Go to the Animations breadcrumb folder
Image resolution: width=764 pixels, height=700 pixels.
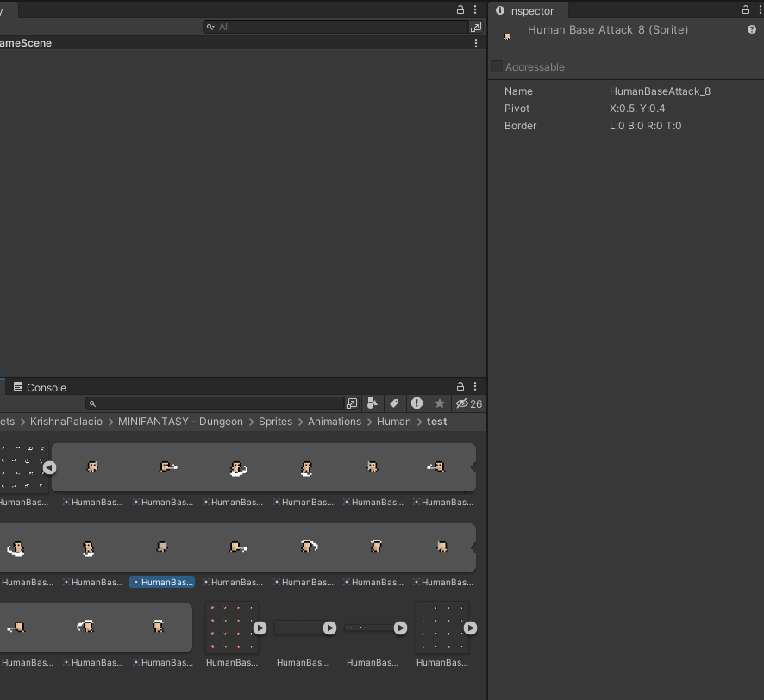335,422
